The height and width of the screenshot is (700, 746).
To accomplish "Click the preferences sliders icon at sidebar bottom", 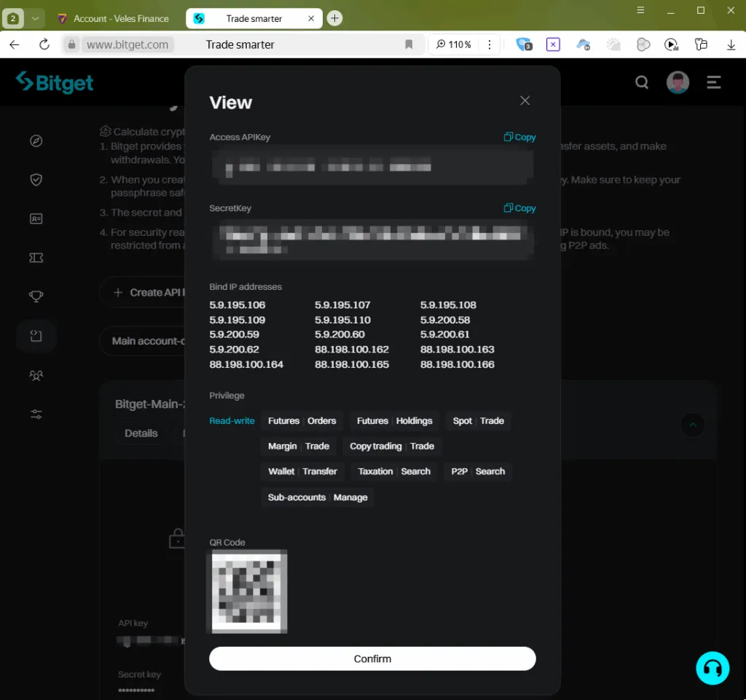I will pos(36,414).
